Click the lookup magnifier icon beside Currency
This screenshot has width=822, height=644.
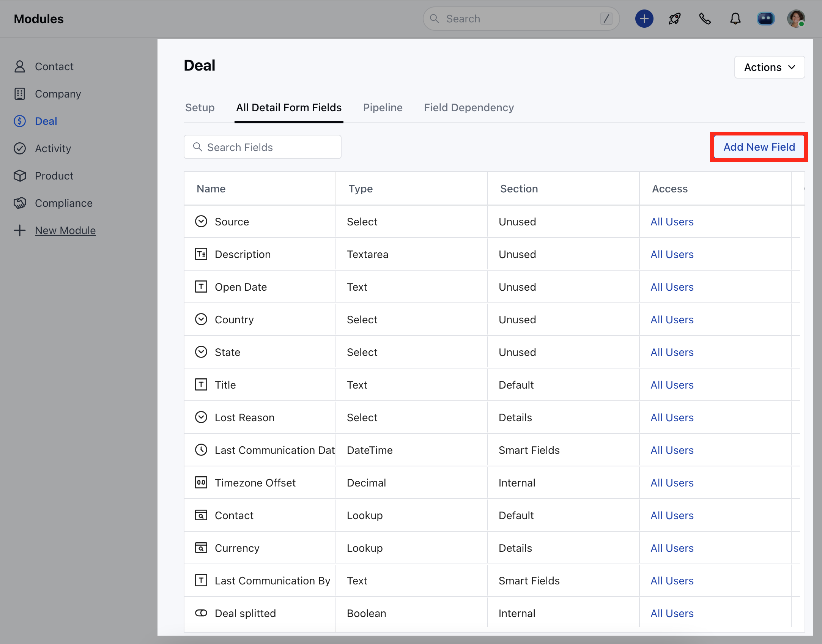pos(201,548)
